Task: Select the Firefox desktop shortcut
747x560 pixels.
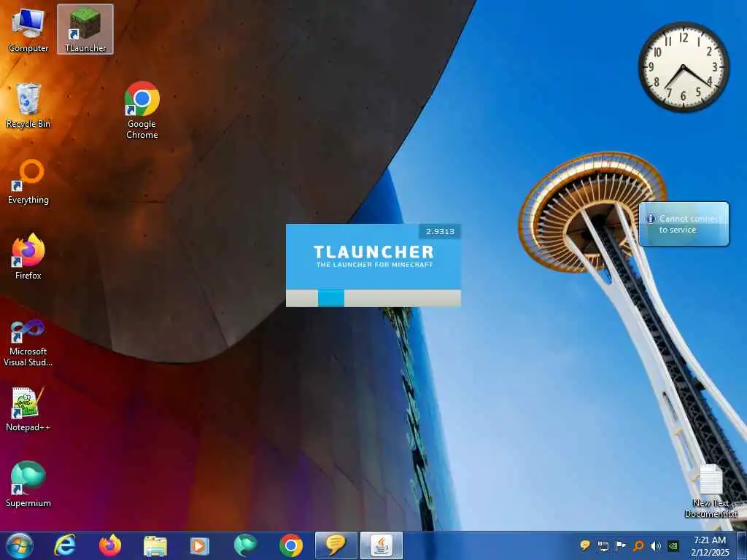Action: tap(28, 257)
